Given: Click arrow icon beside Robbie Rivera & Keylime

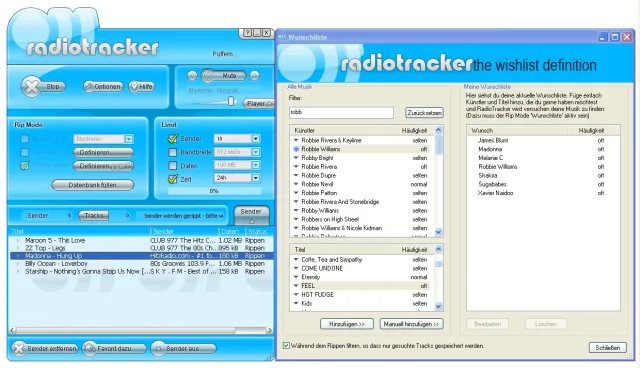Looking at the screenshot, I should tap(296, 140).
